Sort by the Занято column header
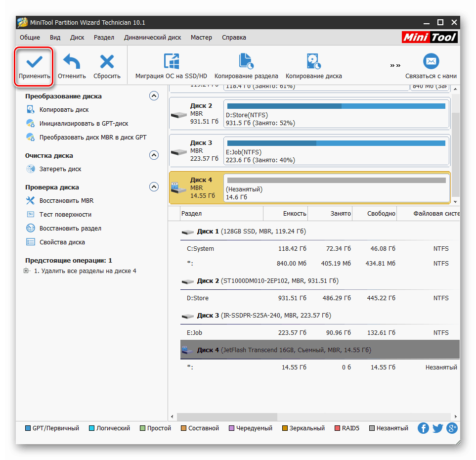Viewport: 476px width, 460px height. click(330, 214)
